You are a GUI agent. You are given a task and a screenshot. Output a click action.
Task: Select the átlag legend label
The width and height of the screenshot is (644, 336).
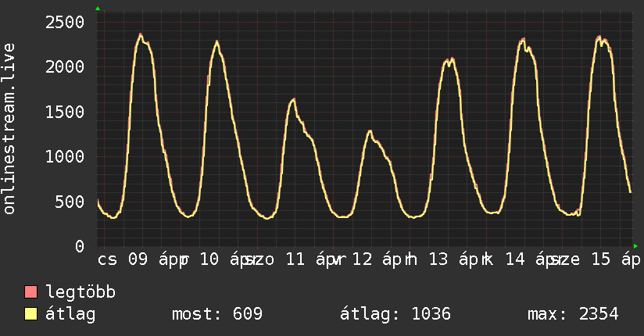pyautogui.click(x=70, y=314)
